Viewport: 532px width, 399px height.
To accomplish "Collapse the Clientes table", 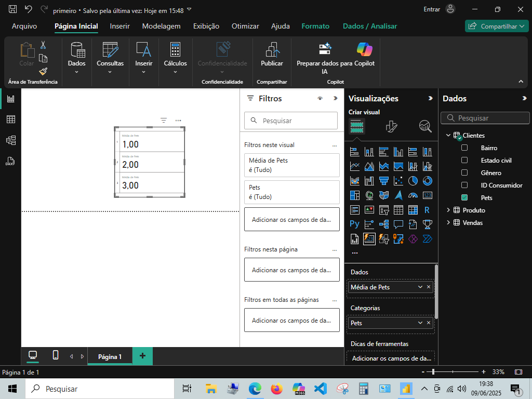I will 448,135.
